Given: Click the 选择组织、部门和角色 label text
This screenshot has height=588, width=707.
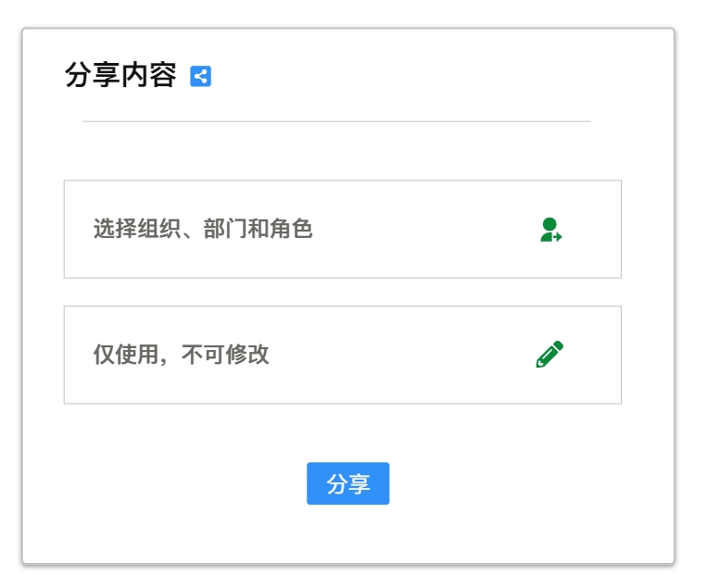Looking at the screenshot, I should 203,229.
